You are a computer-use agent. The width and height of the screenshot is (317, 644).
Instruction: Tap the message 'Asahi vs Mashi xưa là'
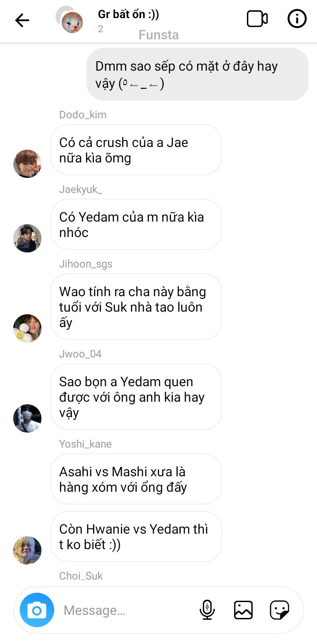(x=136, y=479)
